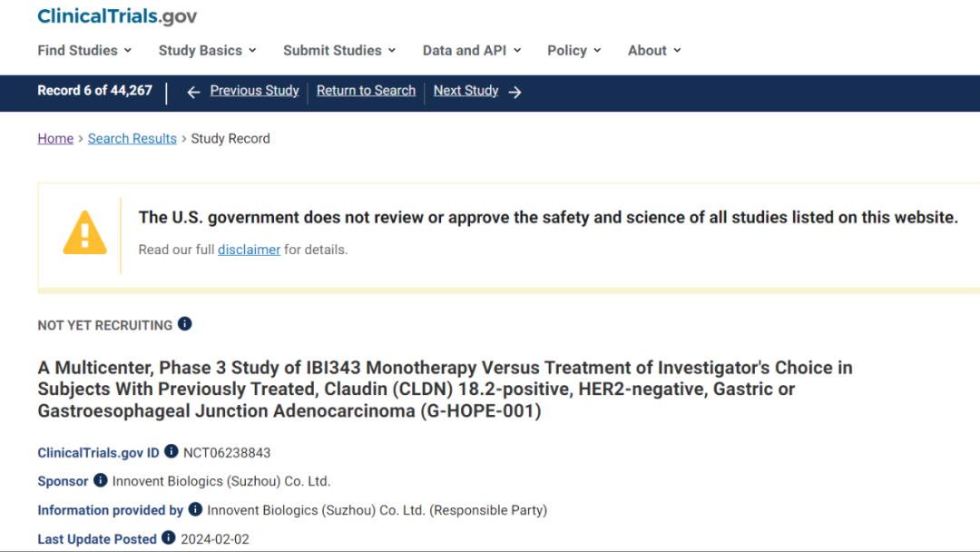Viewport: 980px width, 552px height.
Task: Open the disclaimer link
Action: [x=249, y=250]
